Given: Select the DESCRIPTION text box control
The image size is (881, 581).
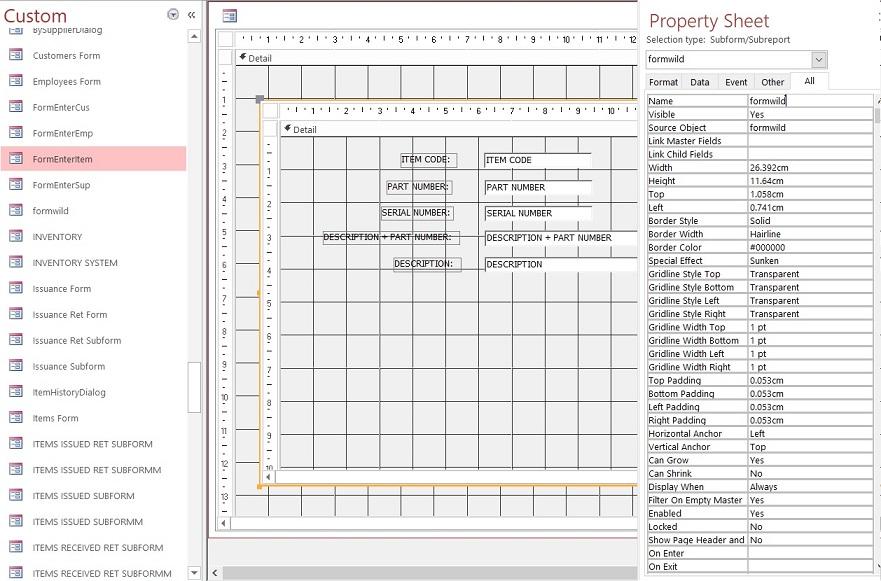Looking at the screenshot, I should point(561,264).
